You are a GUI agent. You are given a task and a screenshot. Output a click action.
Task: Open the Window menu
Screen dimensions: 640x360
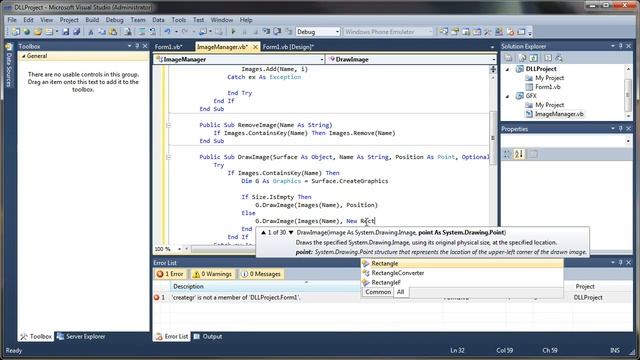[222, 20]
